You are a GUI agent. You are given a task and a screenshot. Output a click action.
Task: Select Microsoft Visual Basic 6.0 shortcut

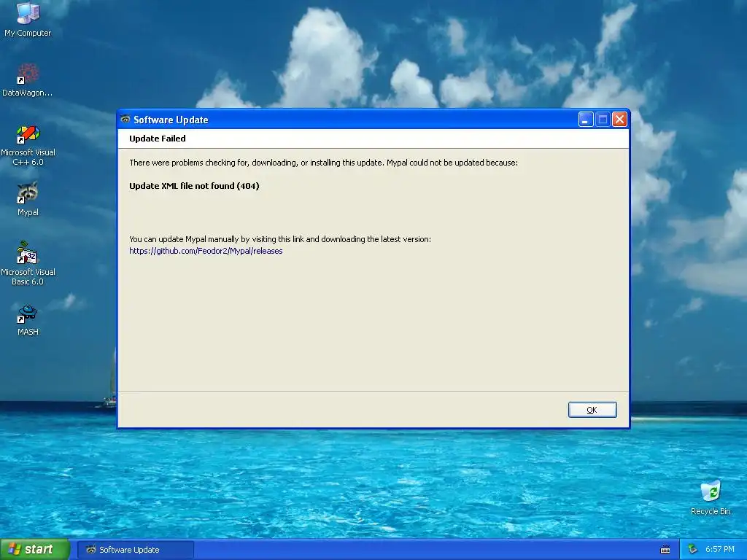pyautogui.click(x=28, y=263)
